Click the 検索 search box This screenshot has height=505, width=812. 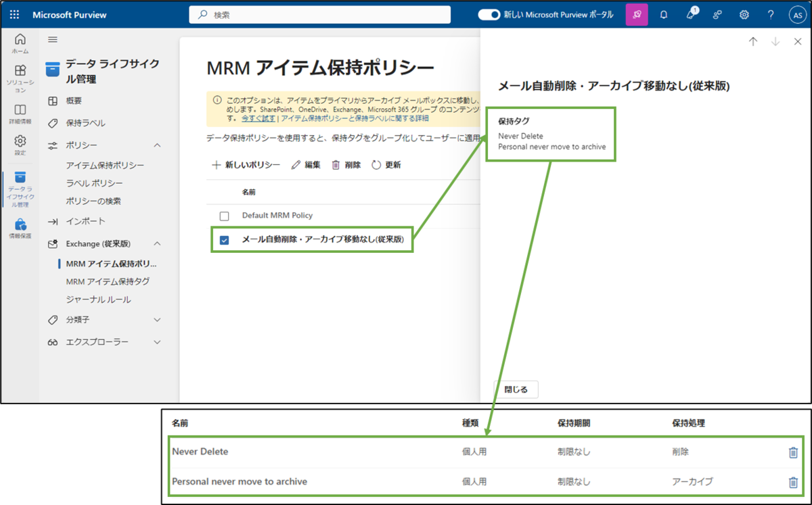point(319,14)
